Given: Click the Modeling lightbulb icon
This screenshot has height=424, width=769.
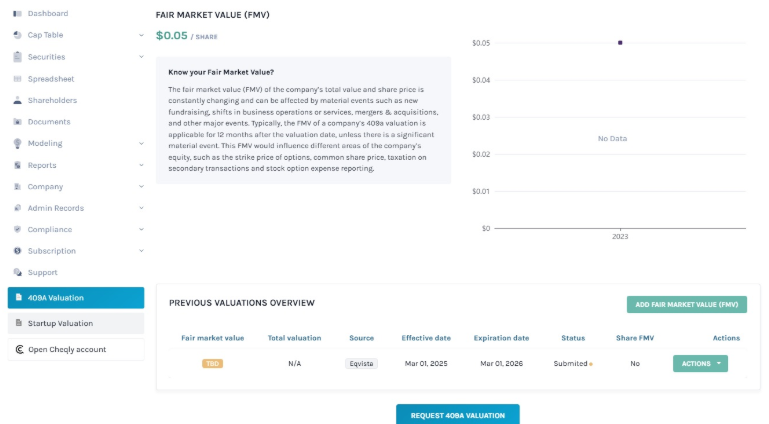Looking at the screenshot, I should (x=18, y=143).
